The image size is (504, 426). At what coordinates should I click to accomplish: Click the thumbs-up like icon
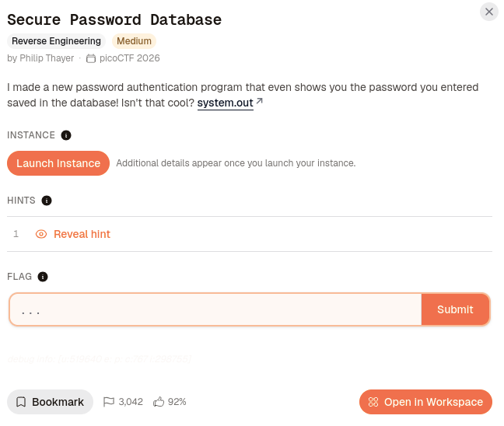click(x=159, y=402)
